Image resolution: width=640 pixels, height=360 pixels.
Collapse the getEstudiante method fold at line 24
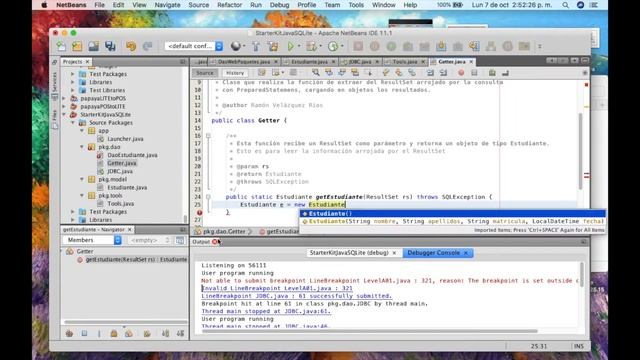click(208, 197)
